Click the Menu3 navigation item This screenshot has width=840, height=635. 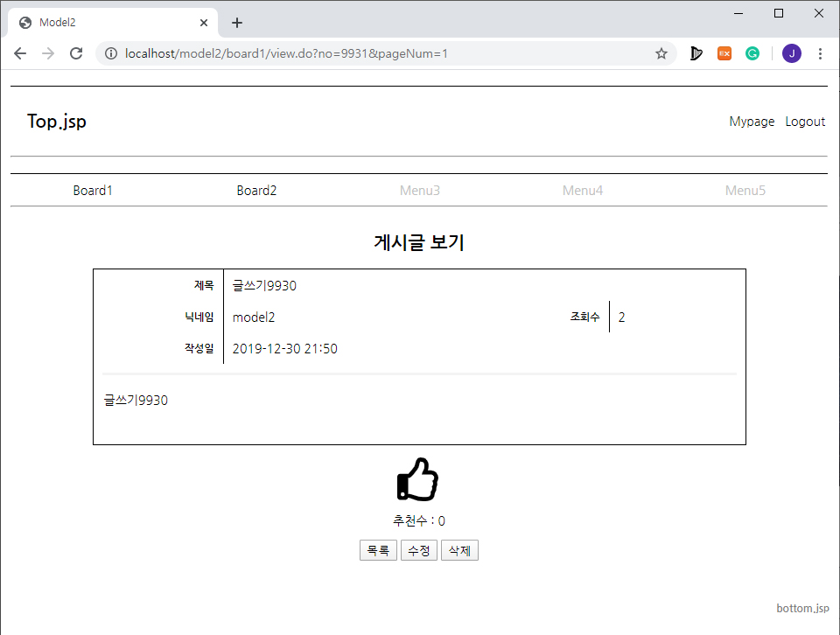click(419, 190)
